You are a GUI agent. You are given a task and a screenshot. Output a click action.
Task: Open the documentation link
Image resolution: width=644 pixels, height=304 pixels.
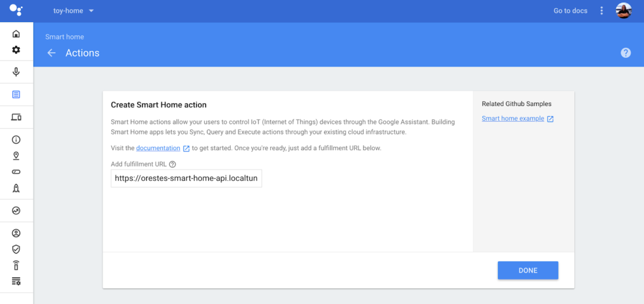(158, 148)
